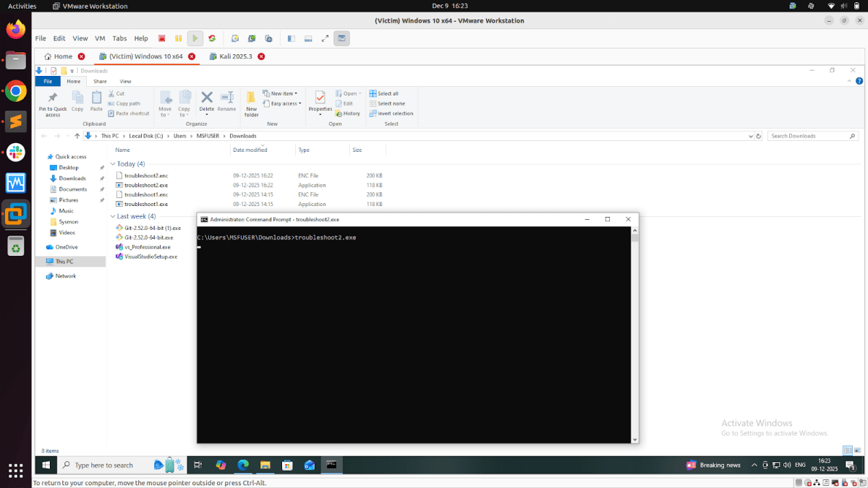868x488 pixels.
Task: Launch Microsoft Edge from Windows taskbar
Action: coord(242,465)
